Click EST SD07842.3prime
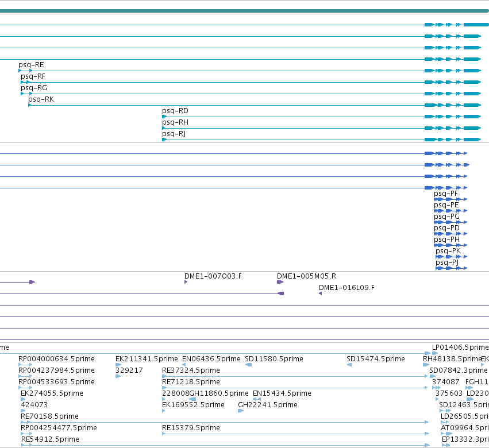 (x=458, y=370)
